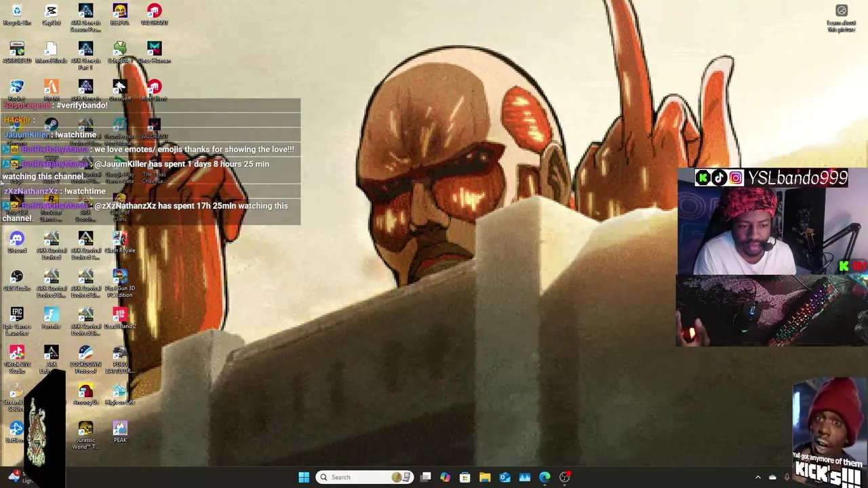
Task: Select the LOCKDOWN Protocol game icon
Action: coord(85,359)
